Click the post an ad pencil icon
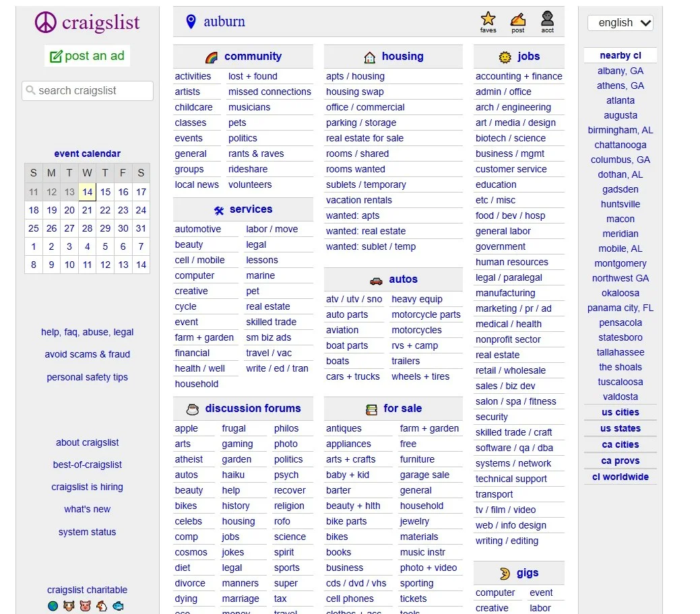700x614 pixels. click(x=56, y=57)
